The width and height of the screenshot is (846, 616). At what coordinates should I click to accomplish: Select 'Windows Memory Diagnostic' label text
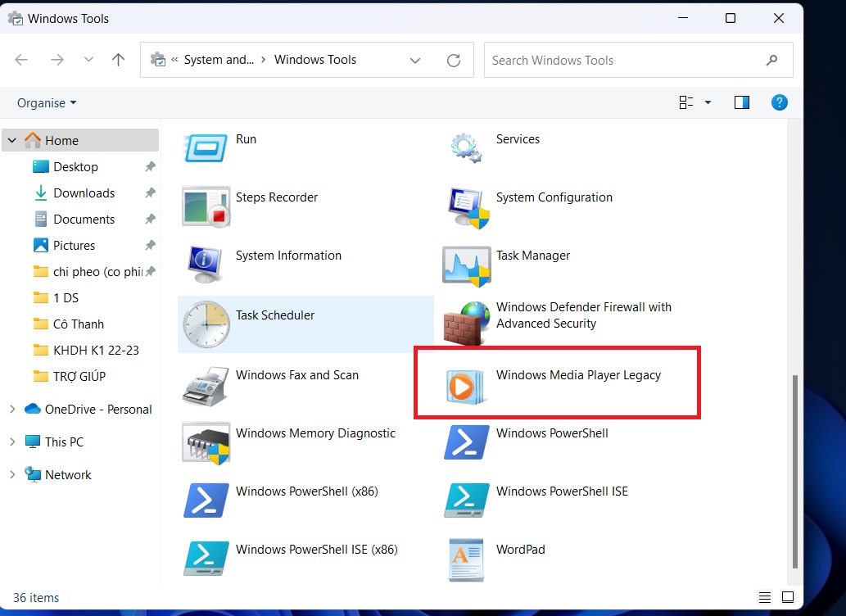315,433
